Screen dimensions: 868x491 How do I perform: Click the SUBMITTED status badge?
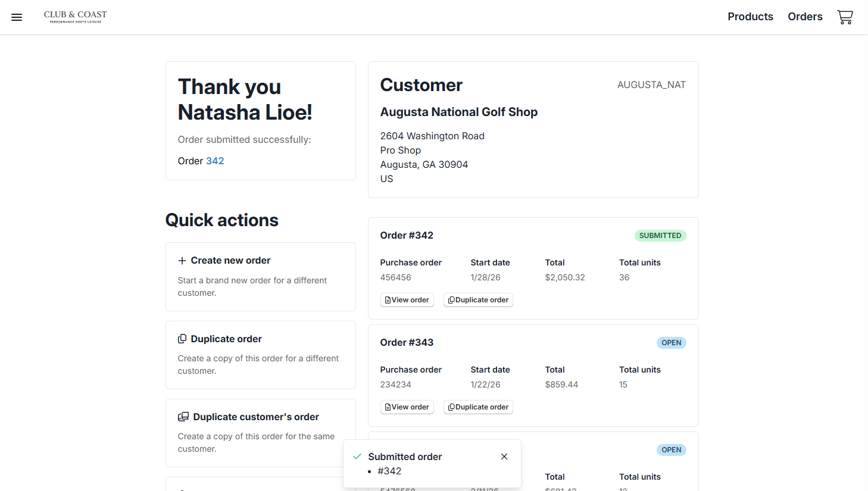[x=660, y=236]
